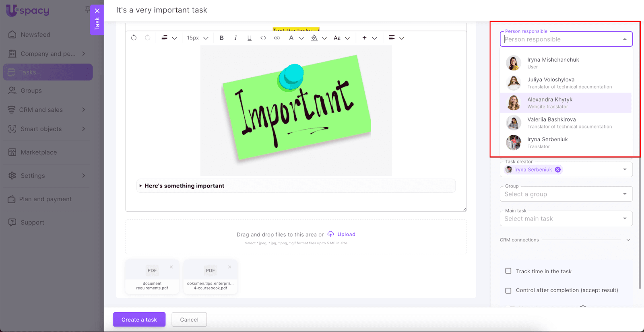Remove Iryna Serbeniuk from Task creator

558,170
